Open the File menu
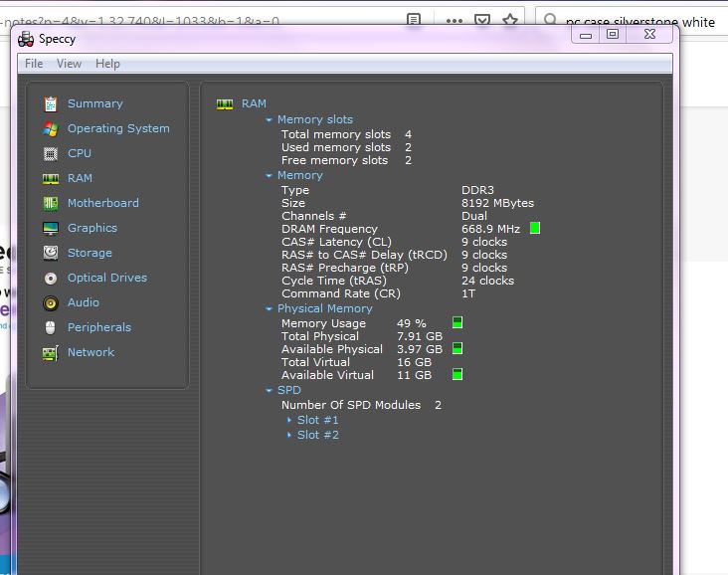 point(34,64)
